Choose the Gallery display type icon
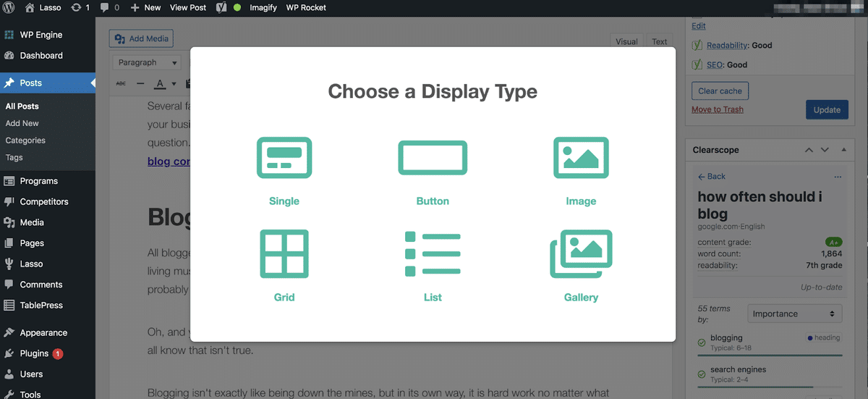The width and height of the screenshot is (868, 399). [x=581, y=253]
